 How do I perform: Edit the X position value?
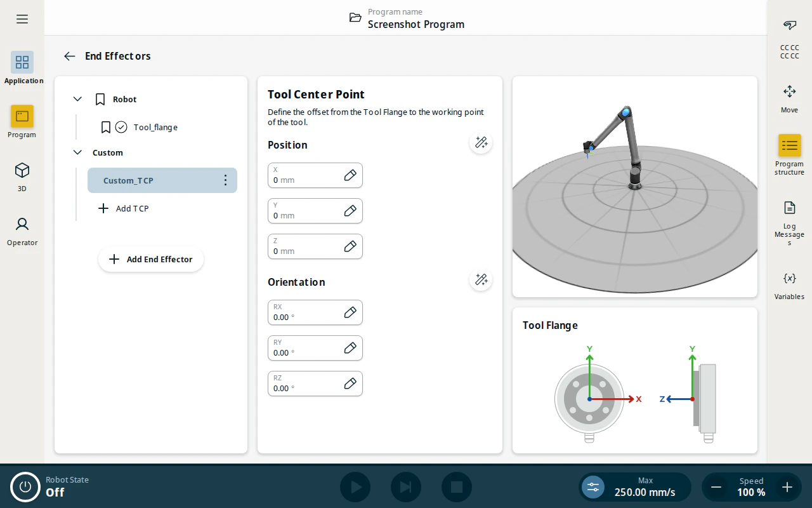click(x=350, y=175)
